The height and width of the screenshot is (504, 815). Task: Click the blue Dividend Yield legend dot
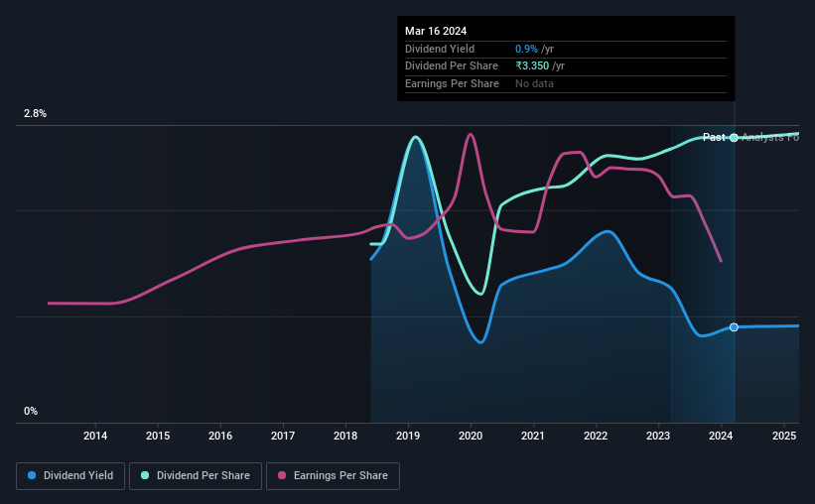coord(32,475)
